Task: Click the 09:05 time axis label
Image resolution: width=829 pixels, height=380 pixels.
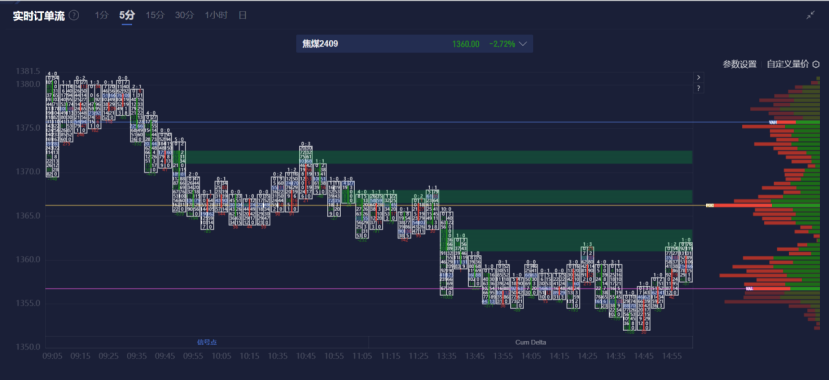Action: (x=52, y=357)
